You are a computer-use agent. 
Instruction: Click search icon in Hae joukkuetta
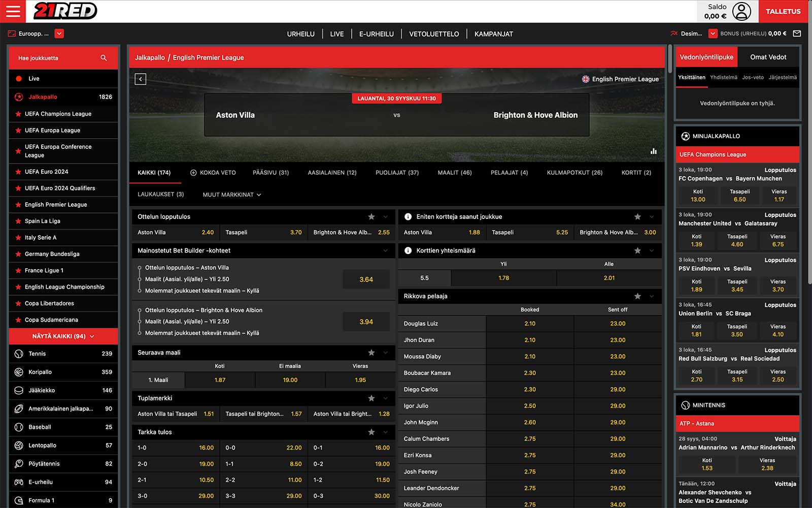(104, 58)
